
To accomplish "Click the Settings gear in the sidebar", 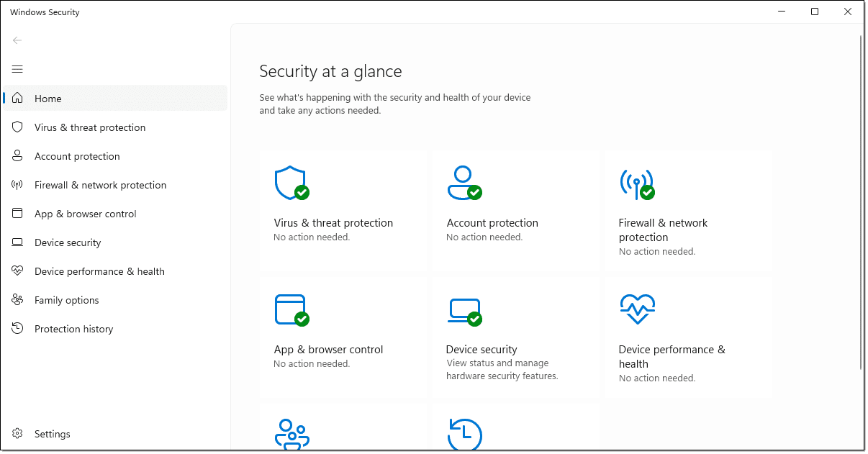I will click(17, 433).
